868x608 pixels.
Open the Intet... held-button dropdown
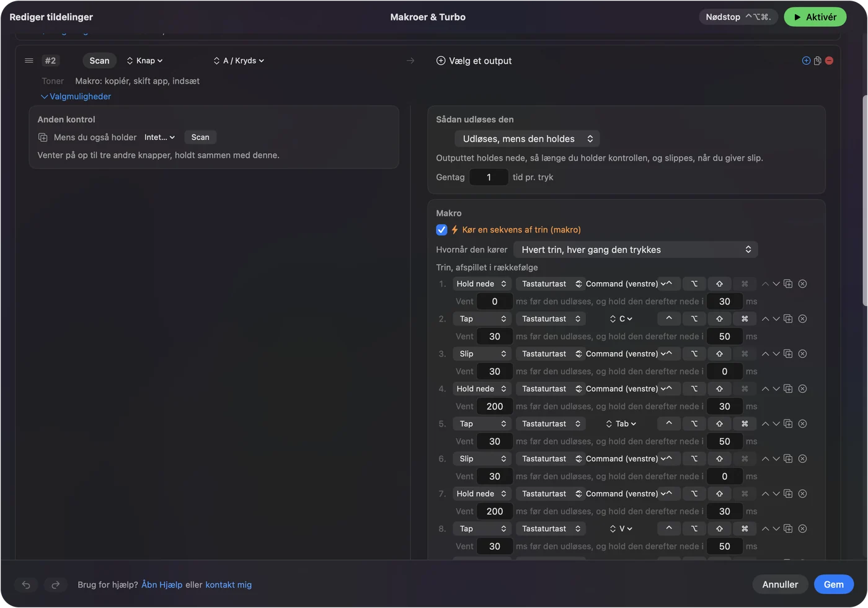click(159, 138)
